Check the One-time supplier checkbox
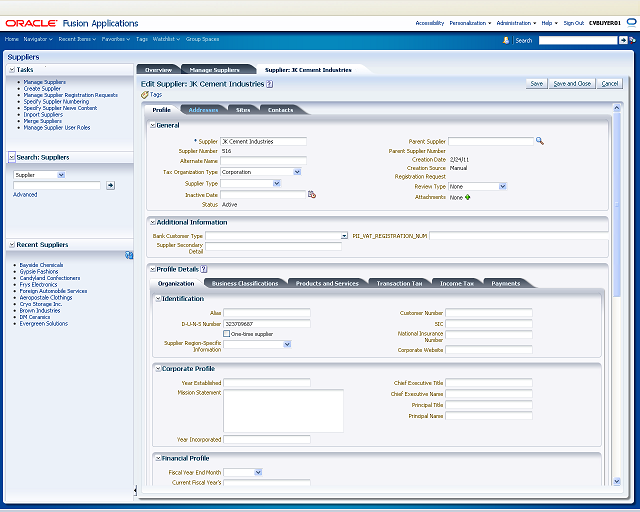Image resolution: width=640 pixels, height=512 pixels. (227, 334)
